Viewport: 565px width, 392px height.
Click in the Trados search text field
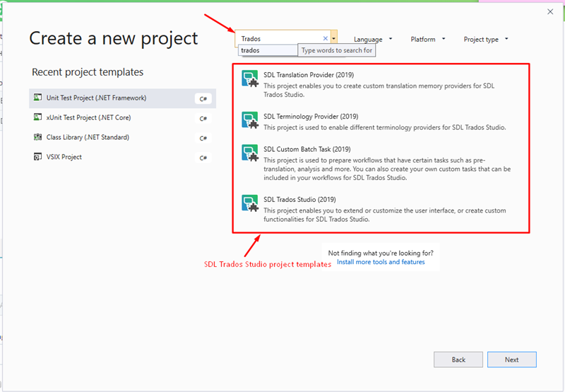[279, 39]
